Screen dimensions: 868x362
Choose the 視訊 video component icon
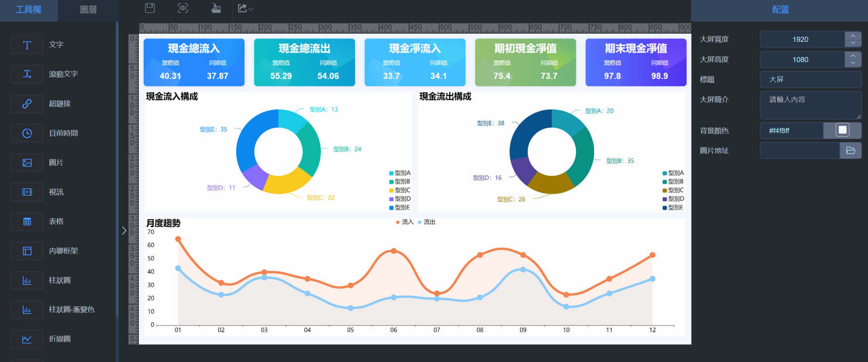click(x=27, y=192)
